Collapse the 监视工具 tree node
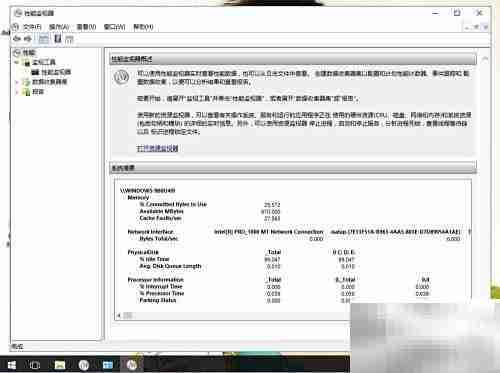Viewport: 500px width, 373px height. 17,62
